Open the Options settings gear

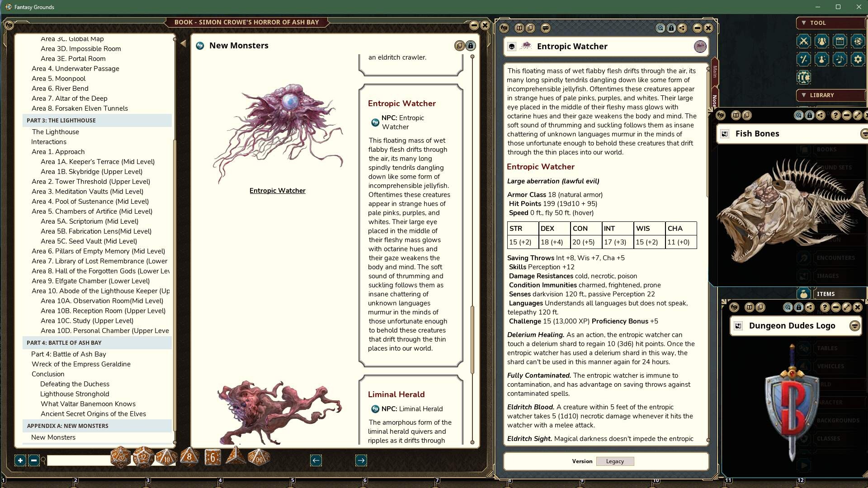[x=857, y=59]
